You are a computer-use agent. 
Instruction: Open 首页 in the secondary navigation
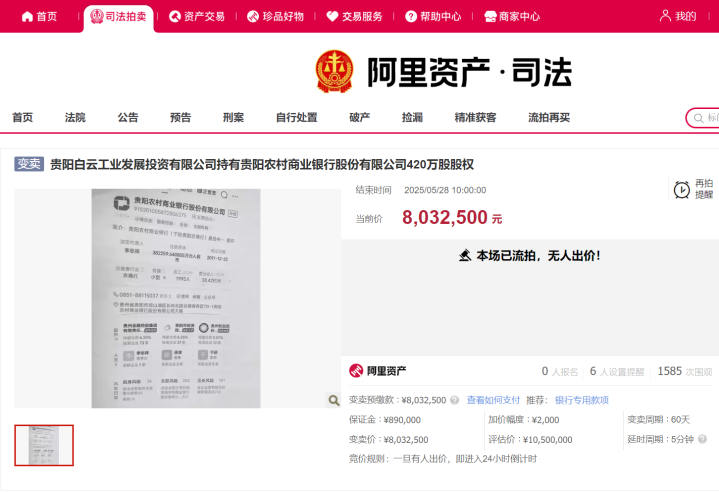(22, 117)
